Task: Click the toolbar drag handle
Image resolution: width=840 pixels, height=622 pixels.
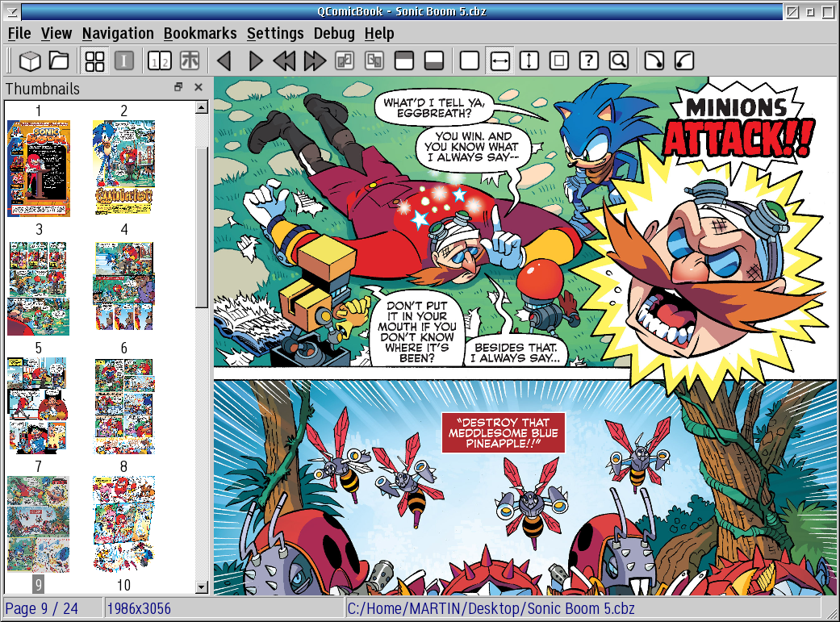Action: click(x=9, y=61)
